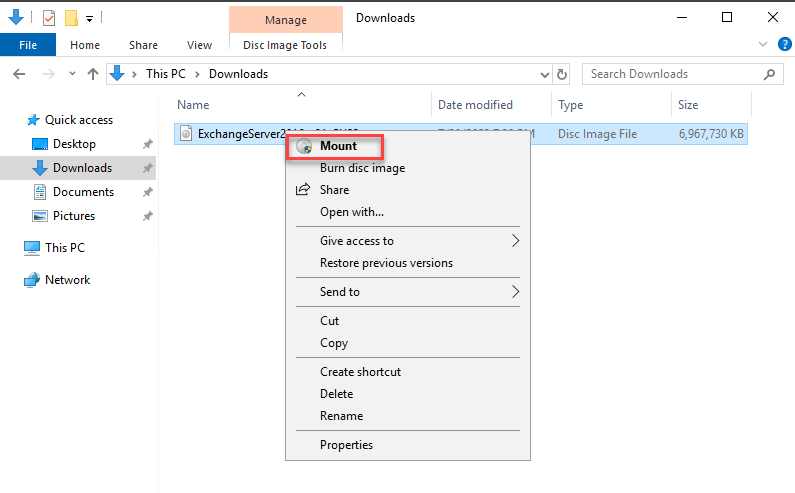Select Desktop in Quick access
795x493 pixels.
click(74, 144)
